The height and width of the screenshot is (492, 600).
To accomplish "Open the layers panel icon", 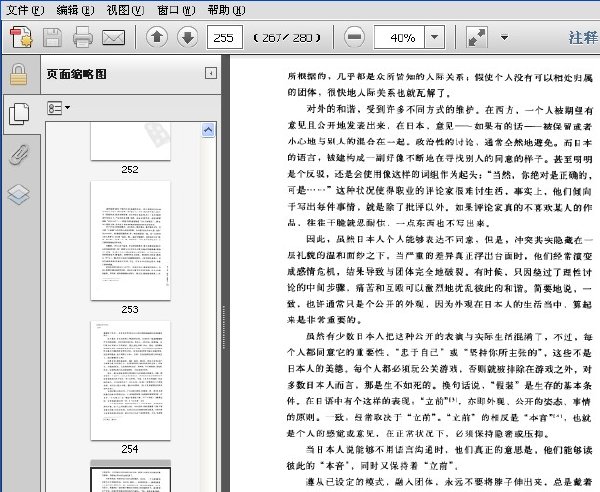I will point(19,194).
